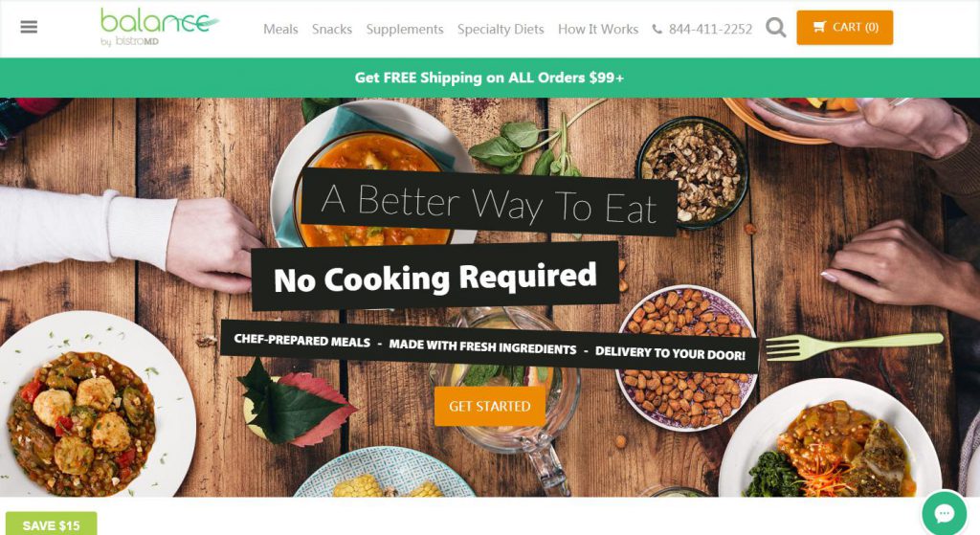
Task: Open the live chat bubble icon
Action: point(944,514)
